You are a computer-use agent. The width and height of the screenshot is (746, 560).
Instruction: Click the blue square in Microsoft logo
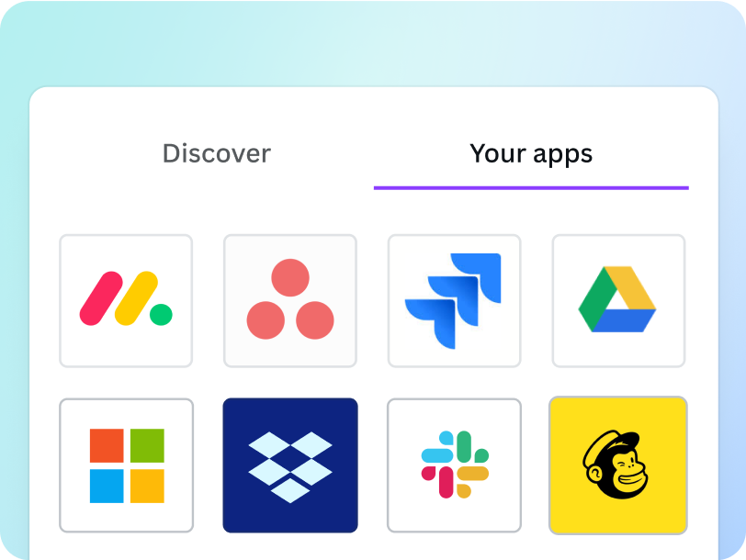(107, 486)
